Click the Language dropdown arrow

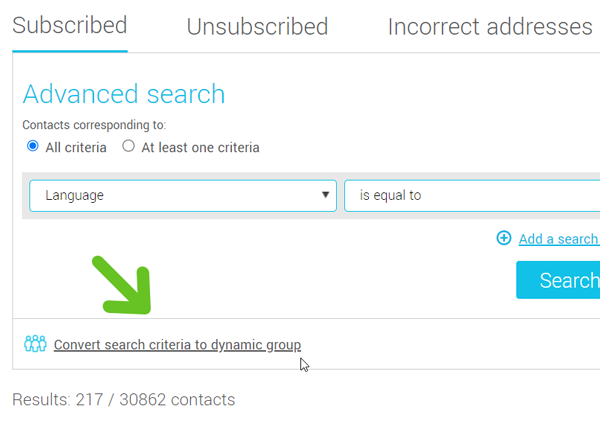(326, 196)
